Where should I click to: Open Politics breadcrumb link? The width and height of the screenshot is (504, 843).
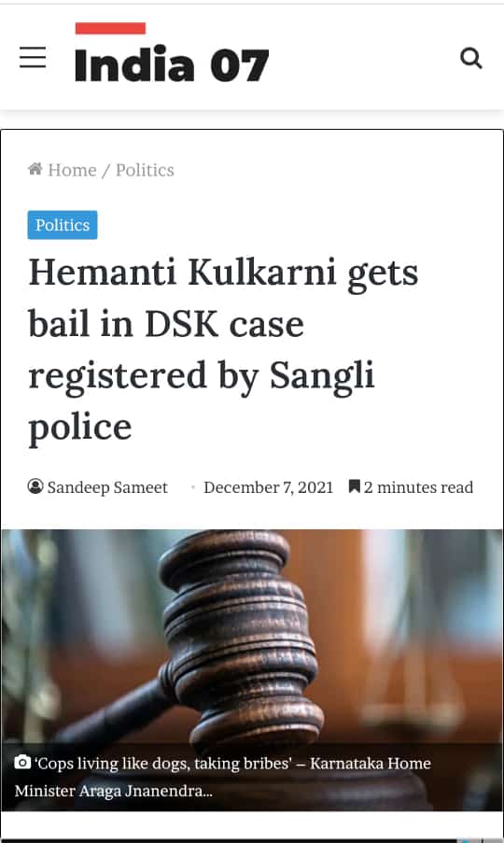145,170
